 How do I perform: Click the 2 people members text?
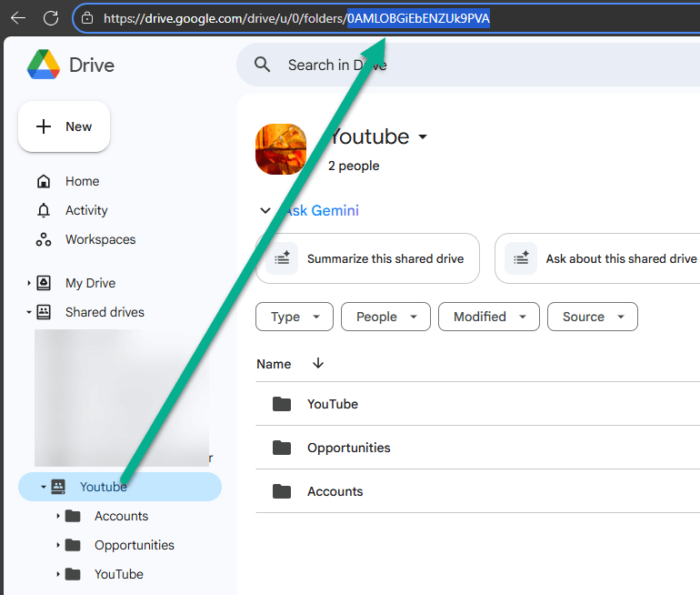pyautogui.click(x=354, y=166)
